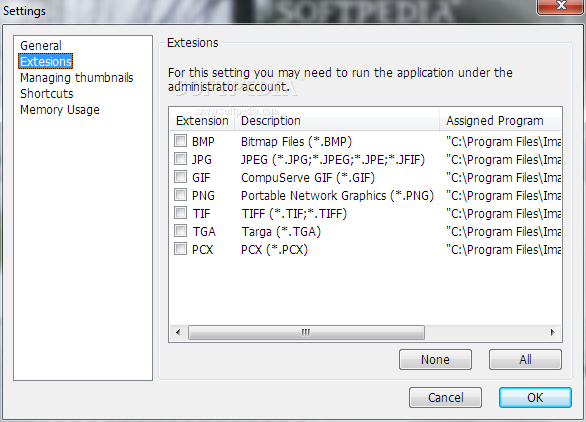The height and width of the screenshot is (422, 586).
Task: Tick the PCX extension checkbox
Action: (181, 249)
